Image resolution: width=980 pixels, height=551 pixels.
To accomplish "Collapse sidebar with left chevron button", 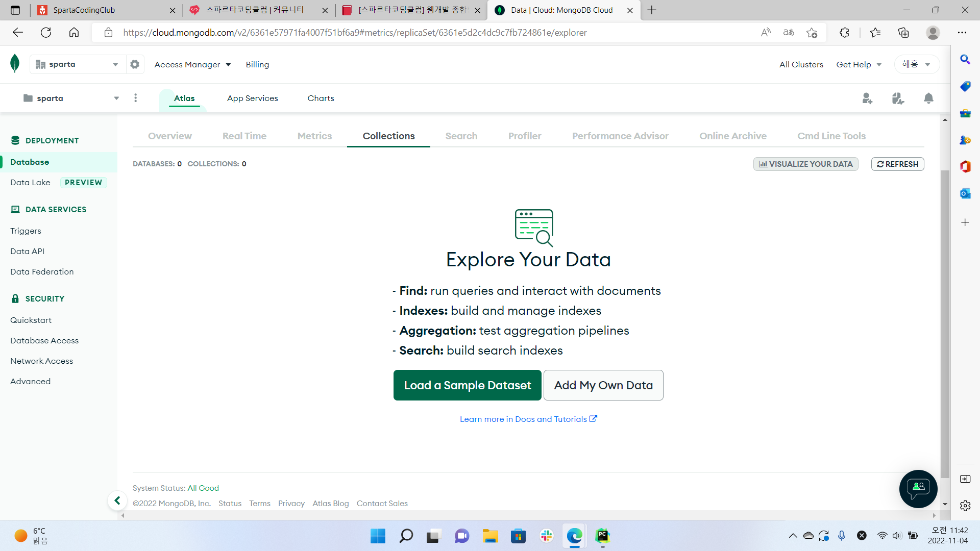I will pyautogui.click(x=117, y=500).
